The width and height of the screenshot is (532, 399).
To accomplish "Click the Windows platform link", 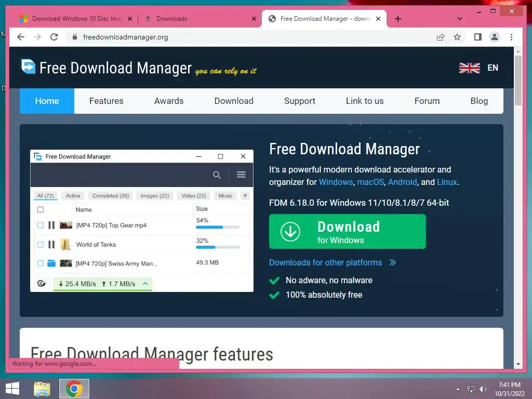I will click(336, 182).
